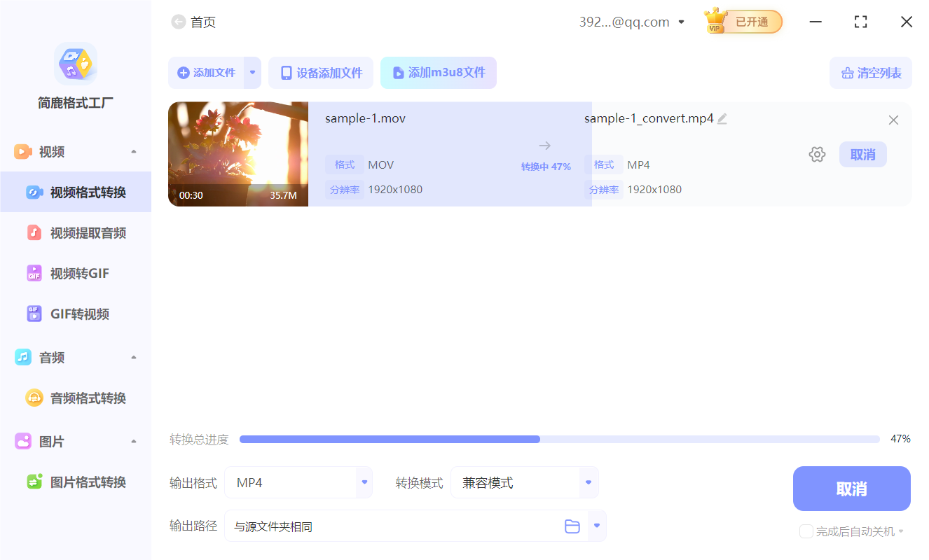The height and width of the screenshot is (560, 929).
Task: Click the 视频格式转换 sidebar icon
Action: pos(34,192)
